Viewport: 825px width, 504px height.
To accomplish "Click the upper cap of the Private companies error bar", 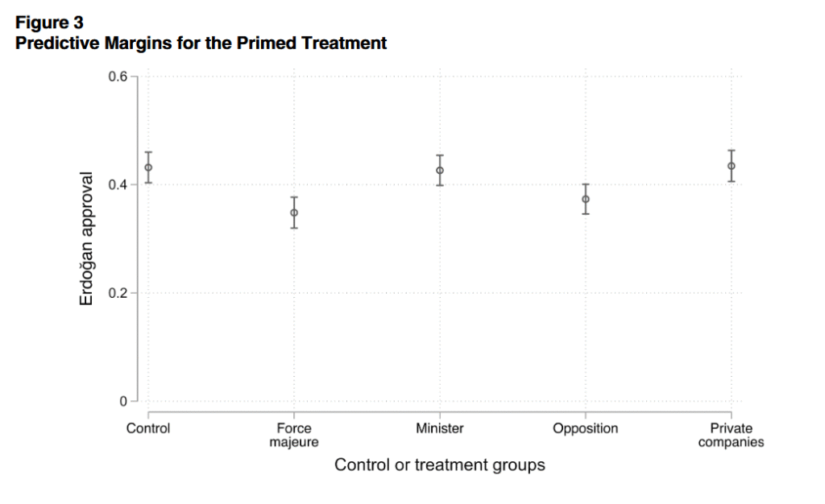I will coord(732,151).
